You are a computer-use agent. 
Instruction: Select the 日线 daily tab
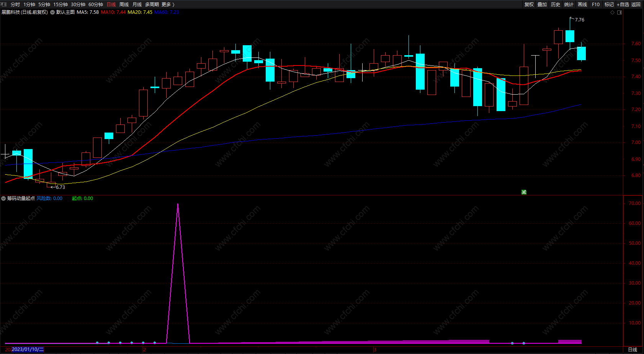111,4
